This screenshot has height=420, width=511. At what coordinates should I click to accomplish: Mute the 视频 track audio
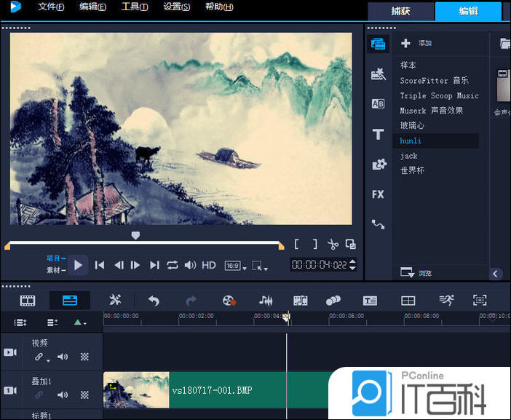click(x=63, y=357)
